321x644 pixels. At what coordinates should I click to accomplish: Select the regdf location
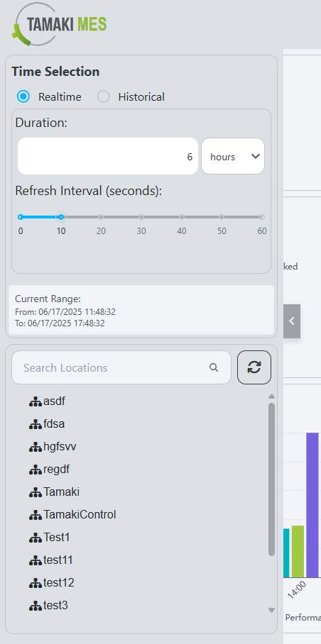[x=56, y=469]
